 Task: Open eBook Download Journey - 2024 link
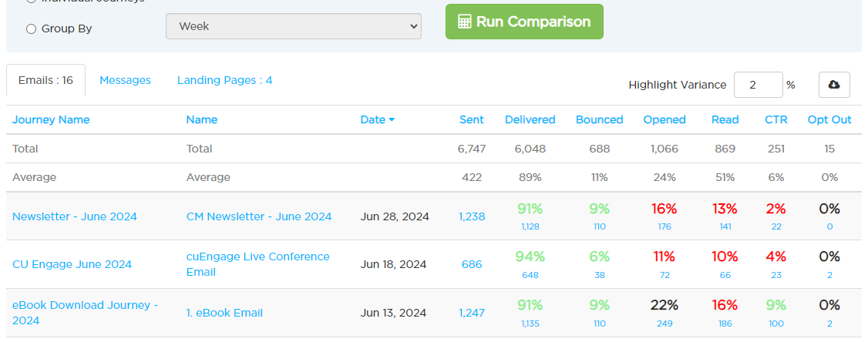pos(86,313)
